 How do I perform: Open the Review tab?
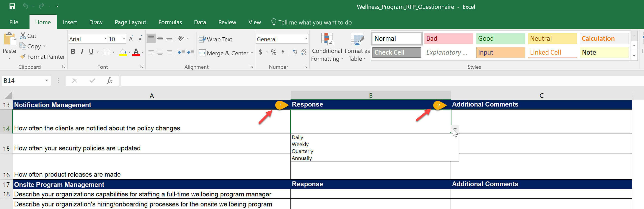coord(227,22)
